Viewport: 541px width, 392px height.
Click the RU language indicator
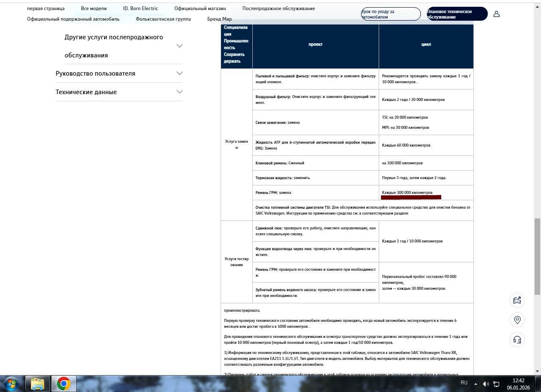point(464,383)
